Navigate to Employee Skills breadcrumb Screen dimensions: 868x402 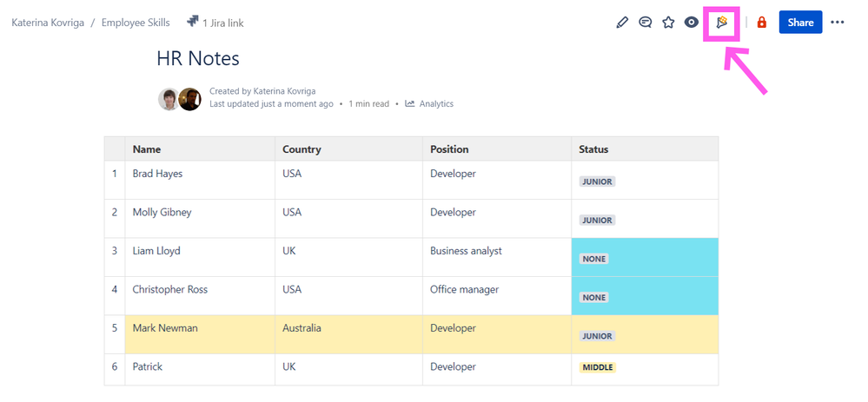point(136,23)
